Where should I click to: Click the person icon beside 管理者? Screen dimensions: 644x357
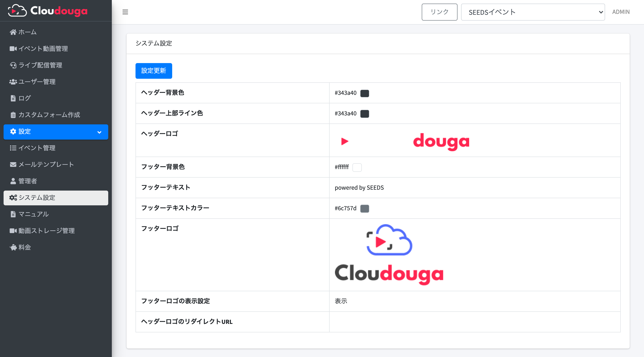tap(13, 181)
